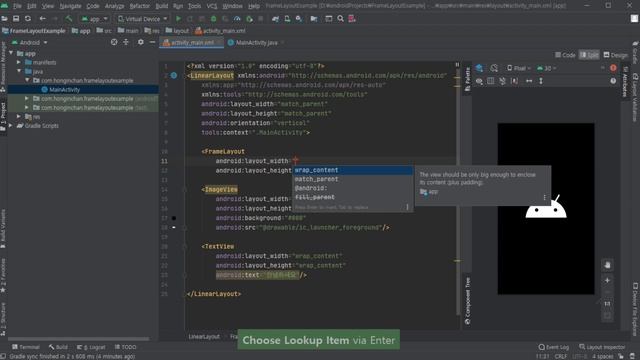Click the Project Structure folder icon
640x360 pixels.
[314, 19]
